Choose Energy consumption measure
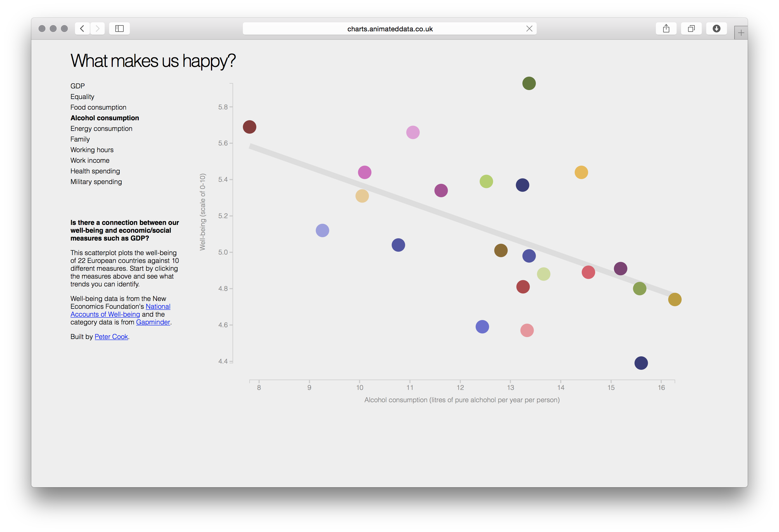The image size is (779, 532). [101, 129]
